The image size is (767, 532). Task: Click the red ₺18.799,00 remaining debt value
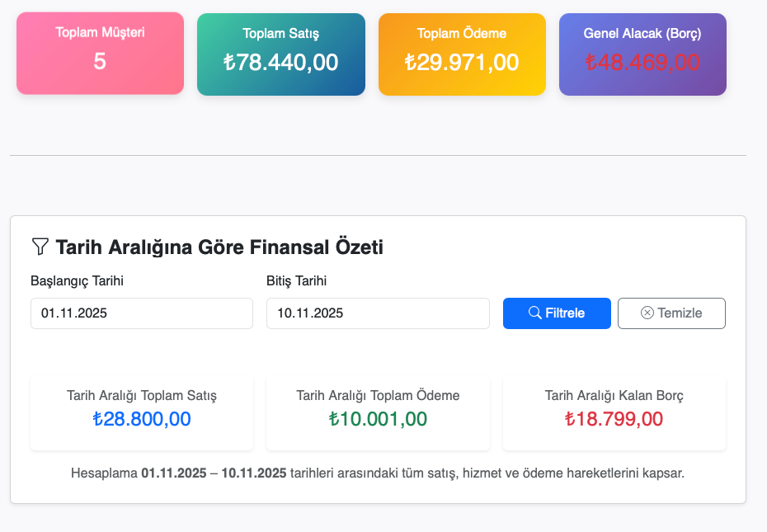tap(614, 418)
